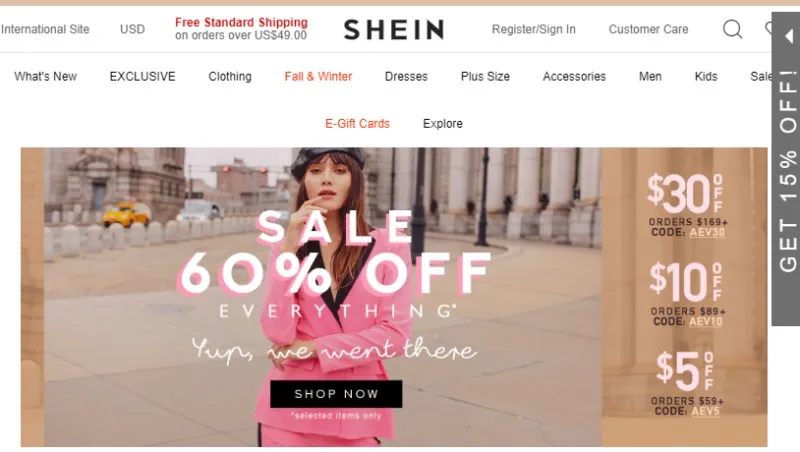The width and height of the screenshot is (800, 452).
Task: Click E-Gift Cards link
Action: coord(357,124)
